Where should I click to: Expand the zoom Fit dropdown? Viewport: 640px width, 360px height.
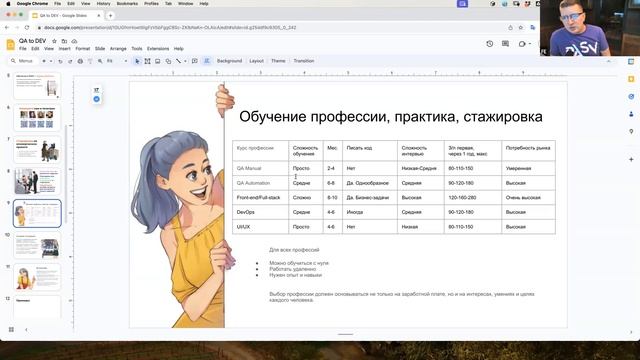(x=126, y=61)
